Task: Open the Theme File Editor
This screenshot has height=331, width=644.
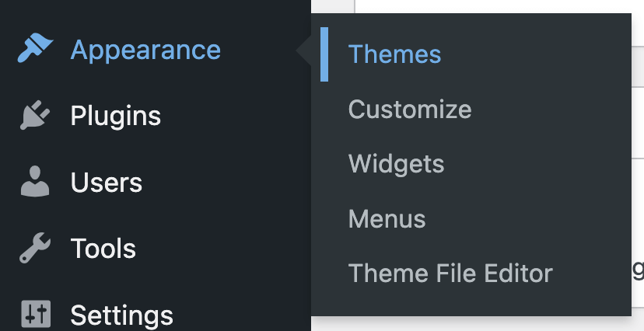Action: point(450,274)
